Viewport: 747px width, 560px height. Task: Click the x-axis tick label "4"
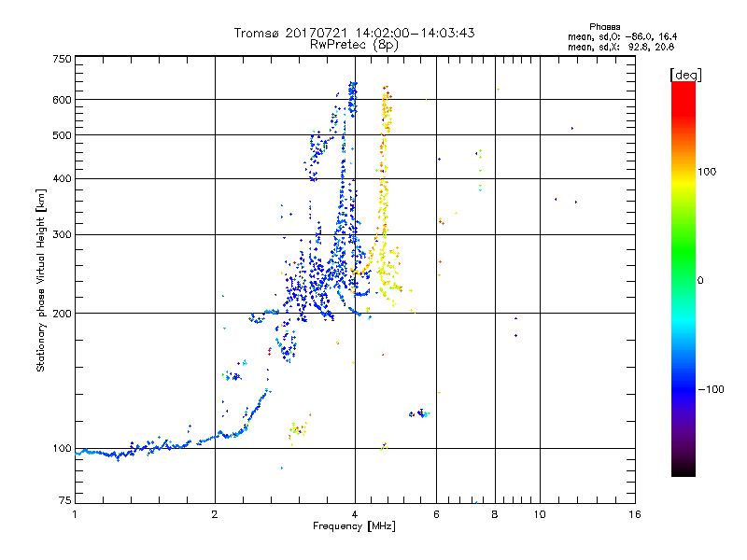point(355,514)
